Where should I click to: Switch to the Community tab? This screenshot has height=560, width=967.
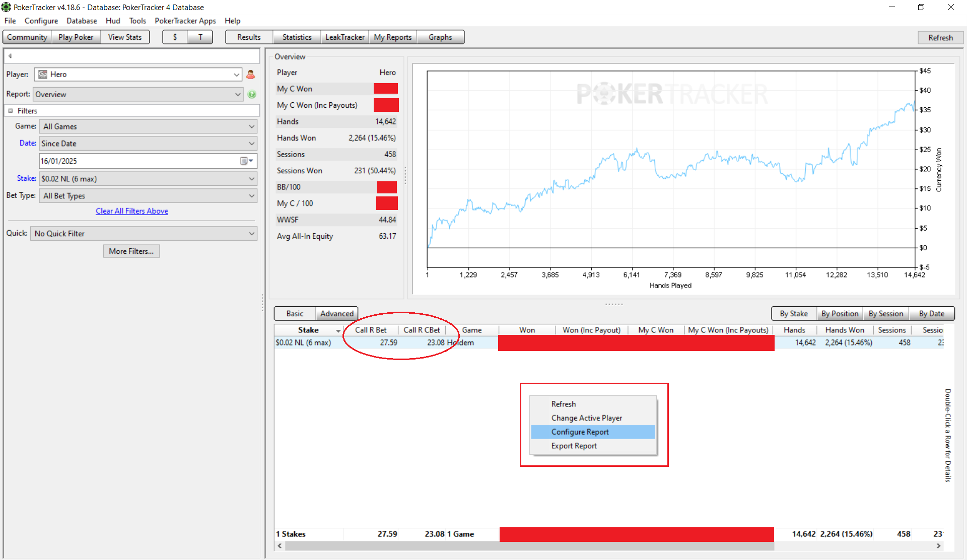click(x=27, y=37)
